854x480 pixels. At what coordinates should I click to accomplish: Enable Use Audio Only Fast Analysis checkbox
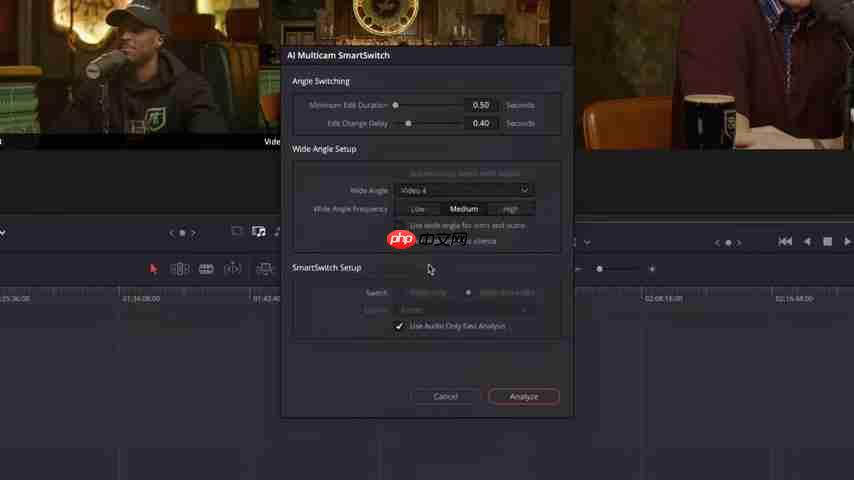pyautogui.click(x=399, y=326)
